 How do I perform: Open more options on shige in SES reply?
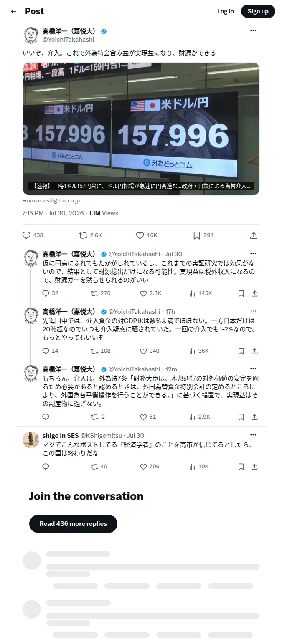click(x=253, y=435)
